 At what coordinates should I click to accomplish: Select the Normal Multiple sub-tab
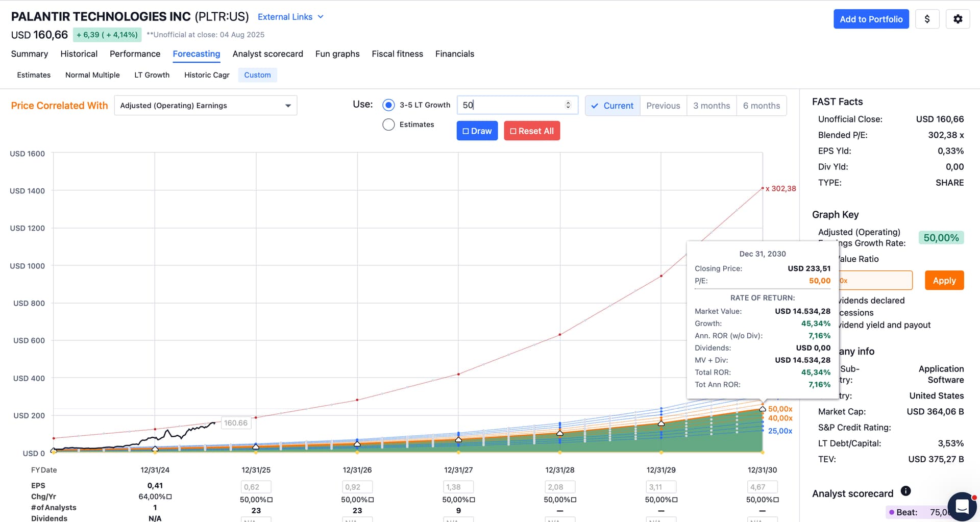click(92, 75)
